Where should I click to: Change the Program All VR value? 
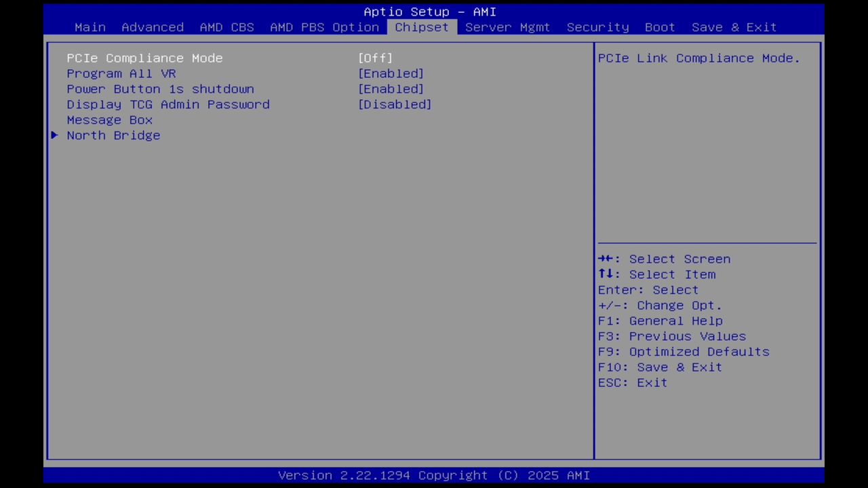[121, 73]
